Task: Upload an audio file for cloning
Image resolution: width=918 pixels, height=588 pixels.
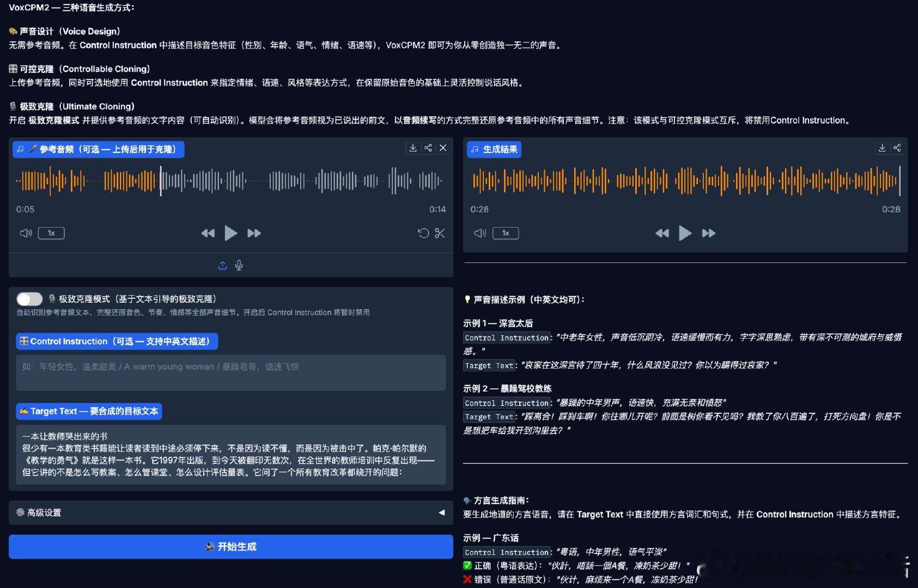Action: (x=222, y=265)
